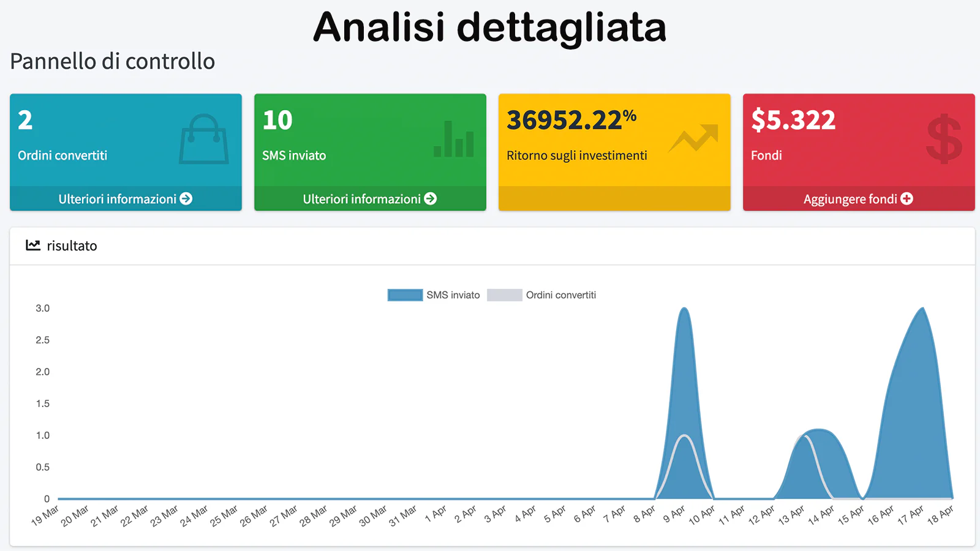Click the 36952.22% value
The image size is (980, 551).
(571, 119)
